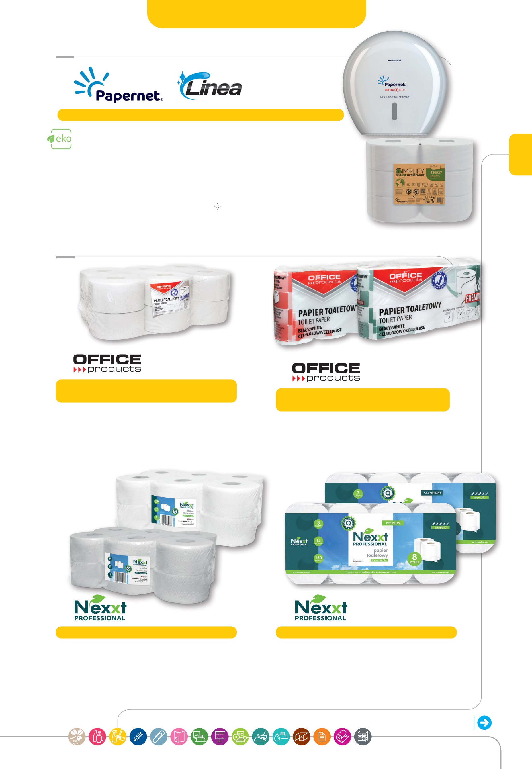Screen dimensions: 532x769
Task: Click the light blue paperclip category icon
Action: (x=159, y=736)
